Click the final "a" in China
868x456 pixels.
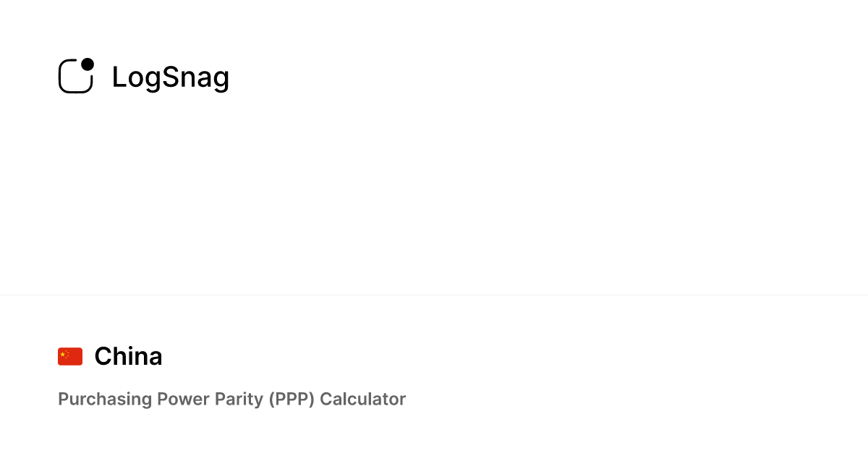pyautogui.click(x=156, y=358)
